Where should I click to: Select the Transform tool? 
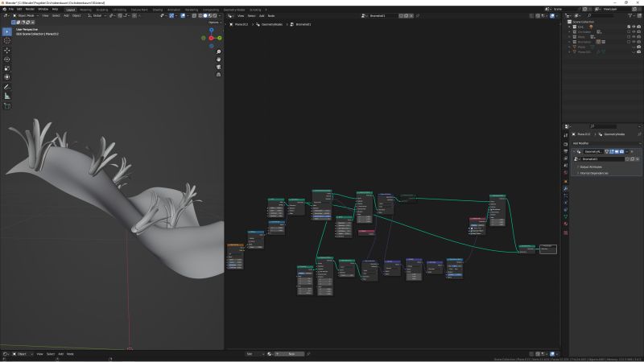pos(7,77)
